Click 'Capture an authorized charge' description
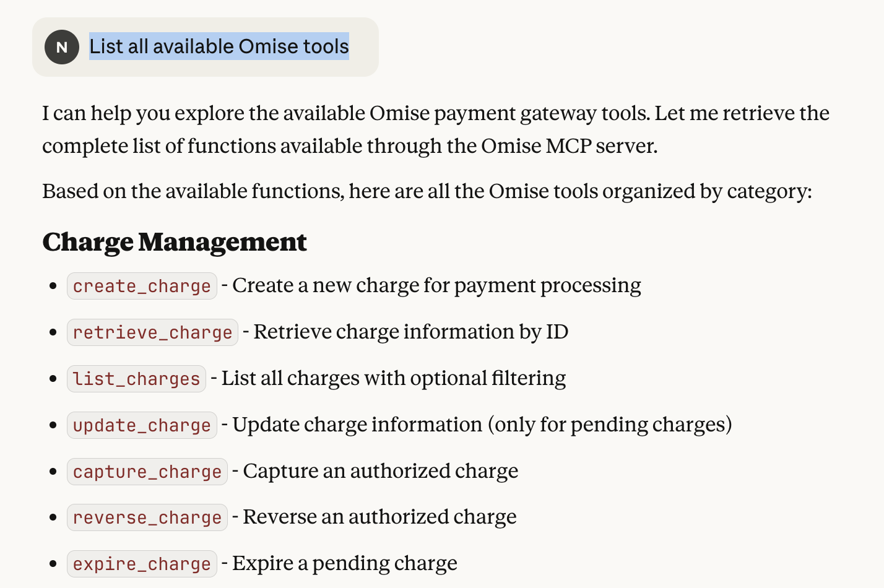The image size is (884, 588). tap(381, 471)
